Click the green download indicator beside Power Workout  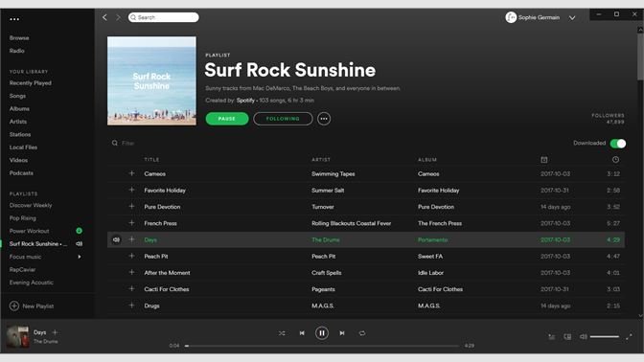80,231
